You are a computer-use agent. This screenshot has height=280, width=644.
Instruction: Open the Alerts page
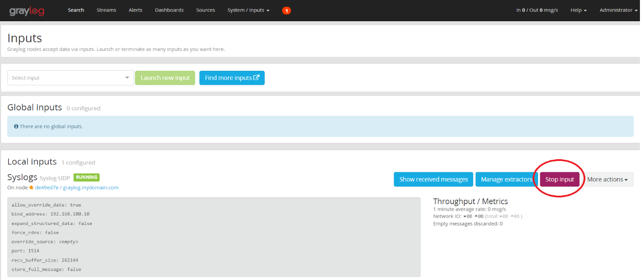(135, 10)
